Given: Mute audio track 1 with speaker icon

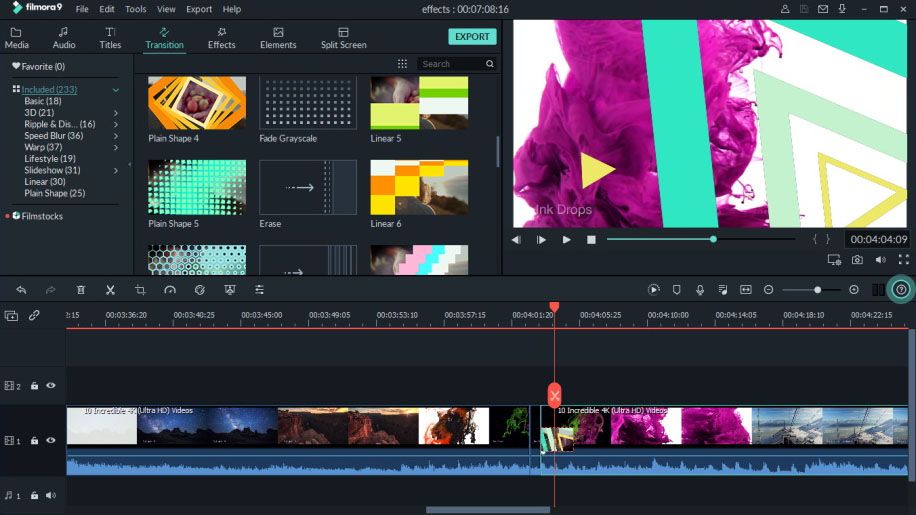Looking at the screenshot, I should 50,495.
